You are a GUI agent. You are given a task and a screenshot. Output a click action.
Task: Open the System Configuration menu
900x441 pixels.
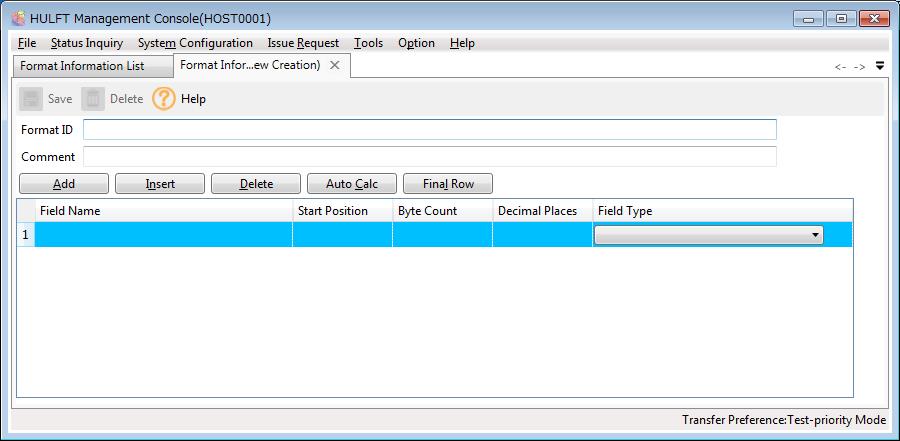pyautogui.click(x=195, y=43)
